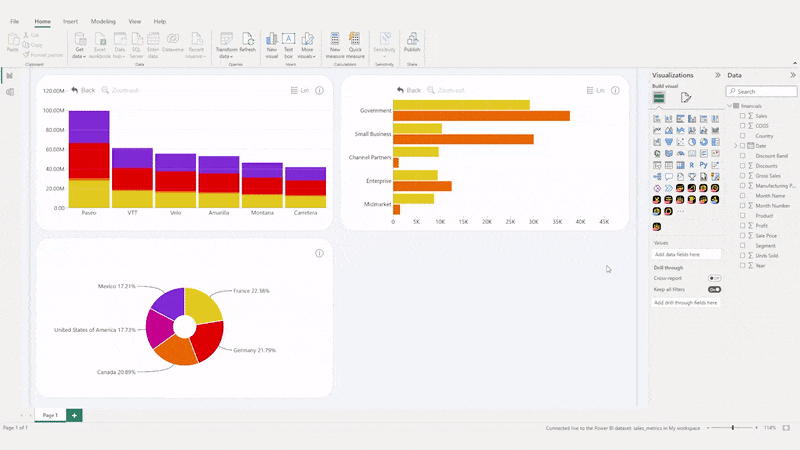This screenshot has height=450, width=800.
Task: Open the Modeling ribbon tab
Action: click(x=103, y=21)
